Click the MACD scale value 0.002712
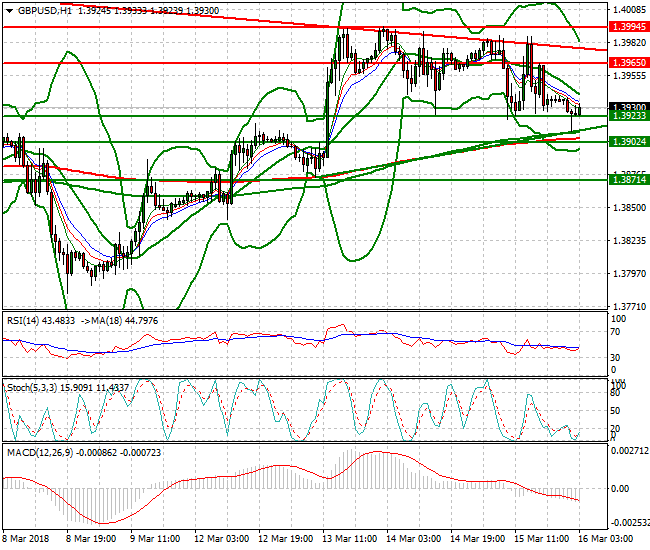The image size is (650, 550). [x=630, y=451]
